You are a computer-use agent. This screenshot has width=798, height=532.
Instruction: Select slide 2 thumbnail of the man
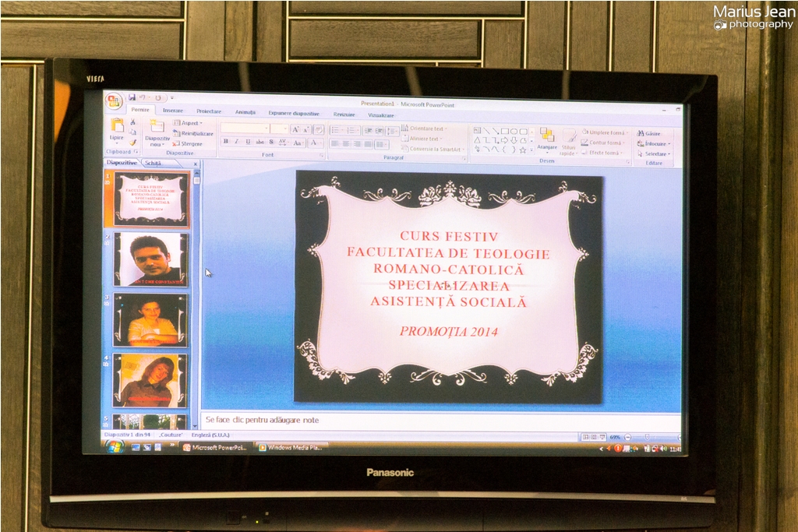click(x=151, y=259)
